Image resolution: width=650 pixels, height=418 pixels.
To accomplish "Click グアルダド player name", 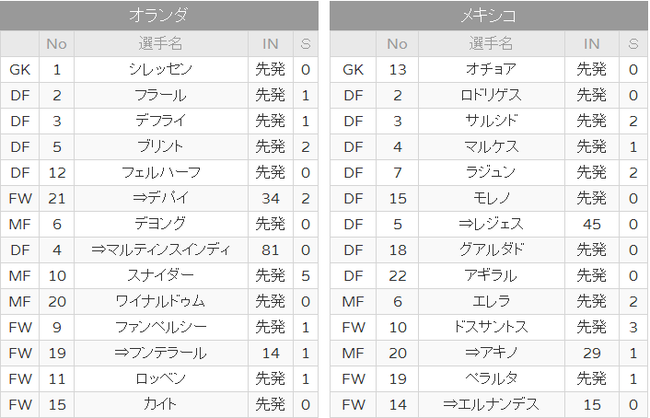I will point(491,250).
